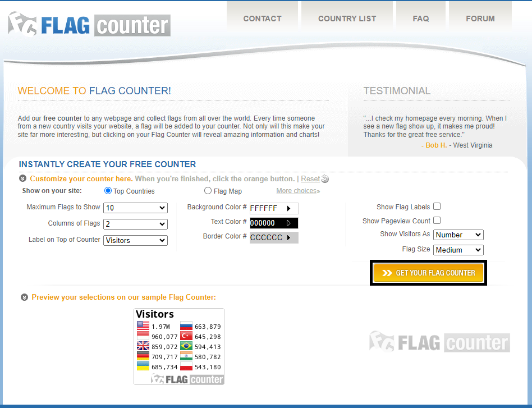532x408 pixels.
Task: Open the Background Color picker arrow
Action: click(289, 208)
